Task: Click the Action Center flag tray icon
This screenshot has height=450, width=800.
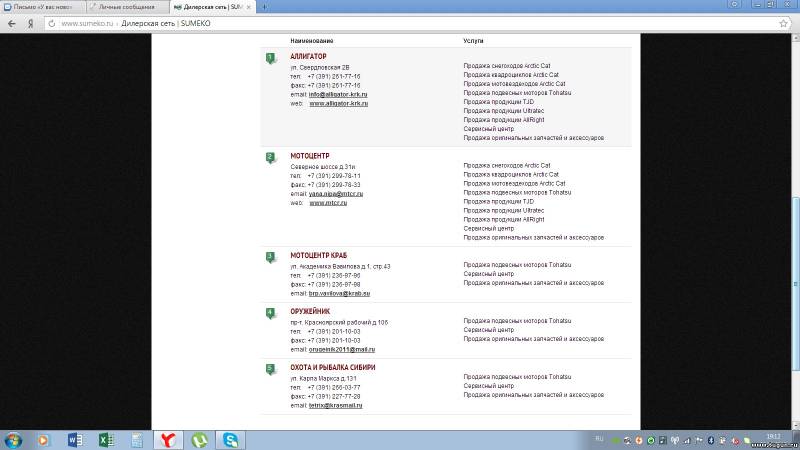Action: click(698, 440)
